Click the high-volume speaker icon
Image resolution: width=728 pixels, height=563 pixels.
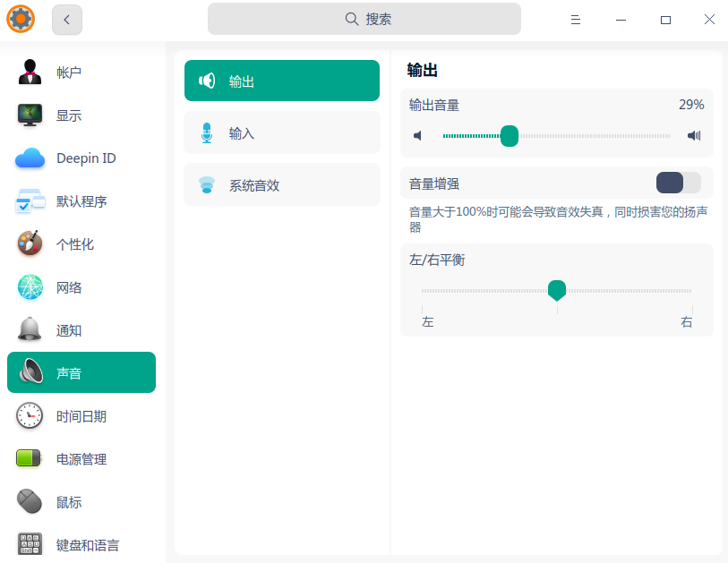(x=694, y=135)
